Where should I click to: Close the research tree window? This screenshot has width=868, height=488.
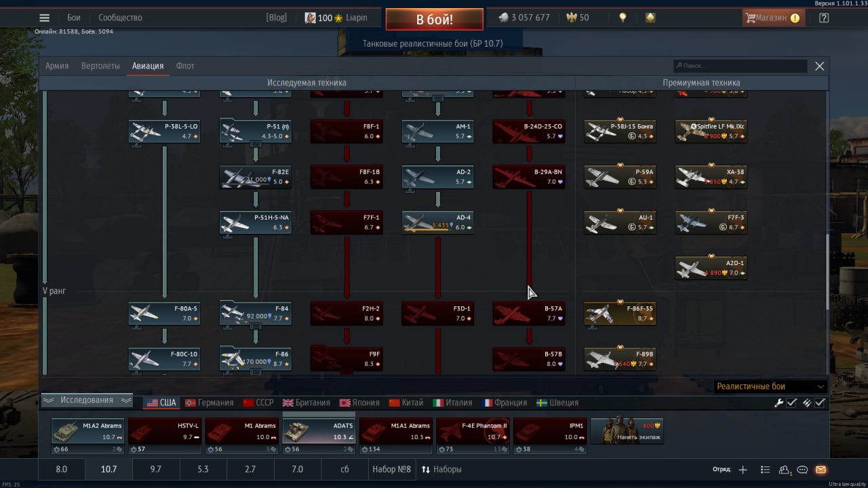point(819,66)
